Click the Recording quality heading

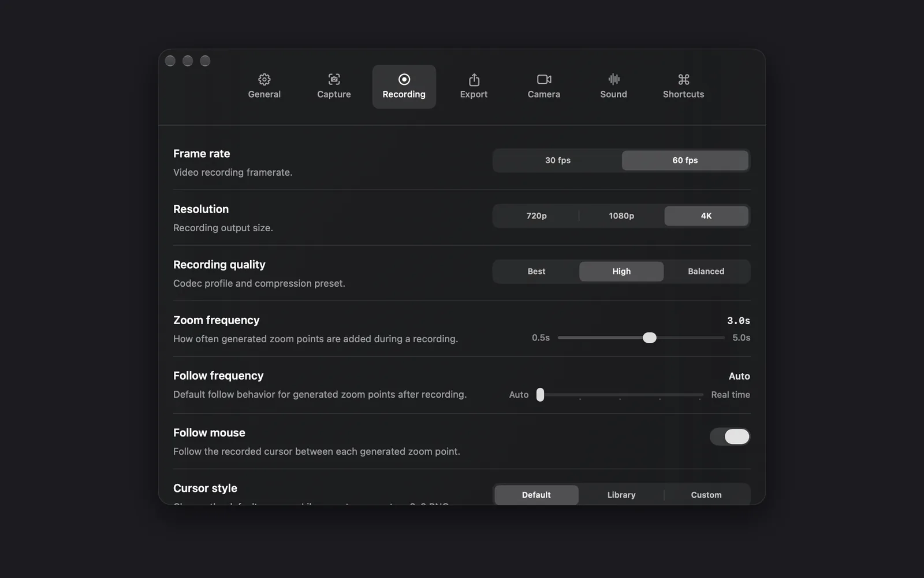[x=219, y=265]
